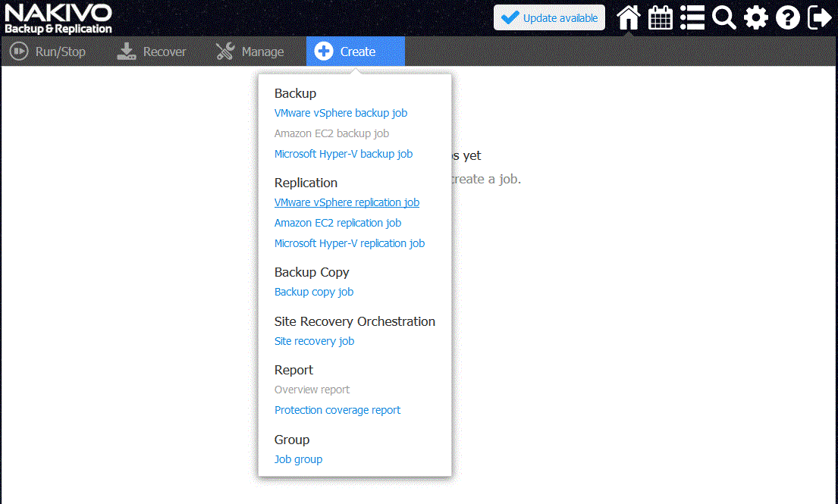Click the Replication section heading
Viewport: 838px width, 504px height.
[306, 183]
